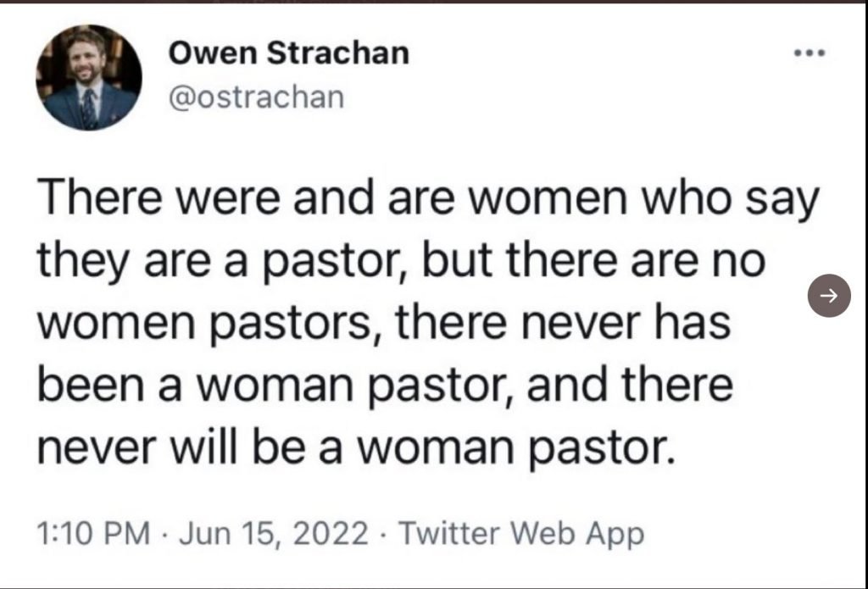Click the line starting "women pastors, there never"
Image resolution: width=868 pixels, height=589 pixels.
click(x=384, y=324)
